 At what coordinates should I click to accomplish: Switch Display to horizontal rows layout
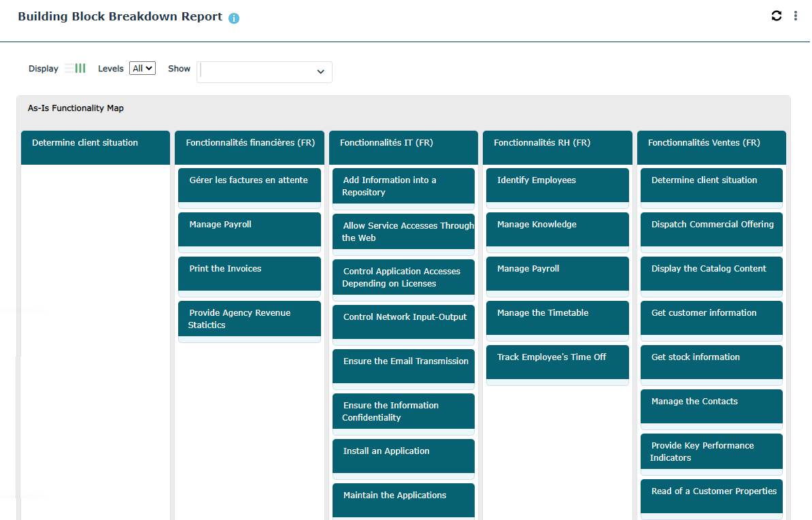pyautogui.click(x=69, y=68)
